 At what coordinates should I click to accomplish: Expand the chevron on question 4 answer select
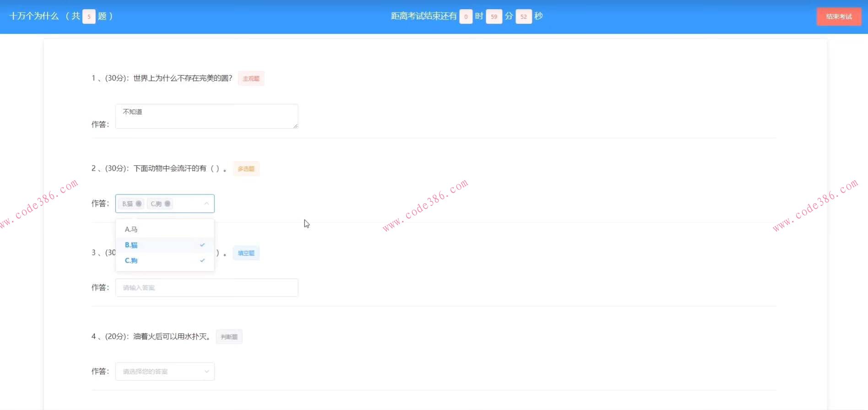[x=206, y=372]
